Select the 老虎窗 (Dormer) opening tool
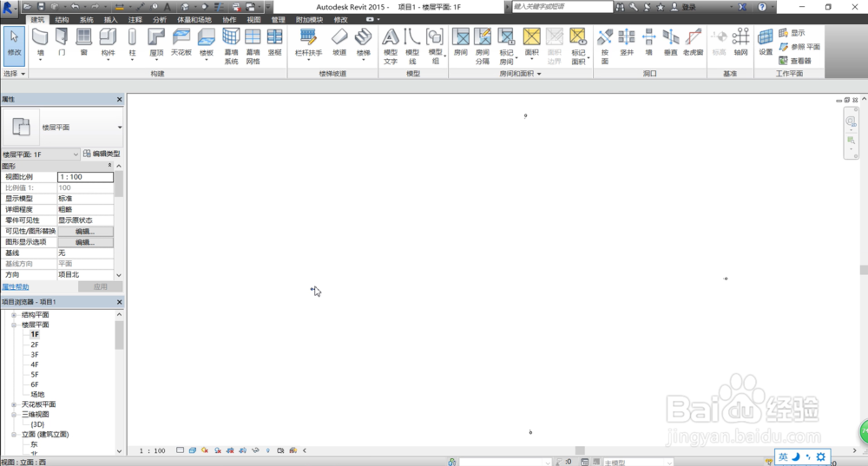This screenshot has width=868, height=466. pos(693,43)
